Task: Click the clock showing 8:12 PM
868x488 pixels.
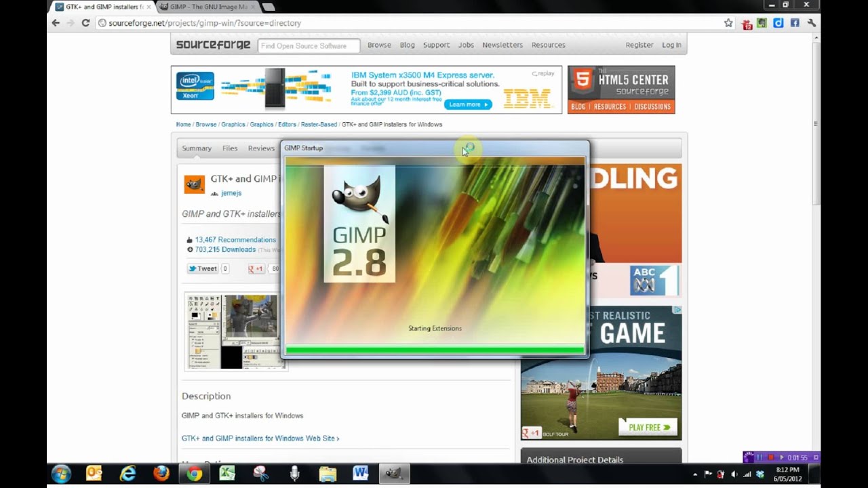Action: point(787,470)
